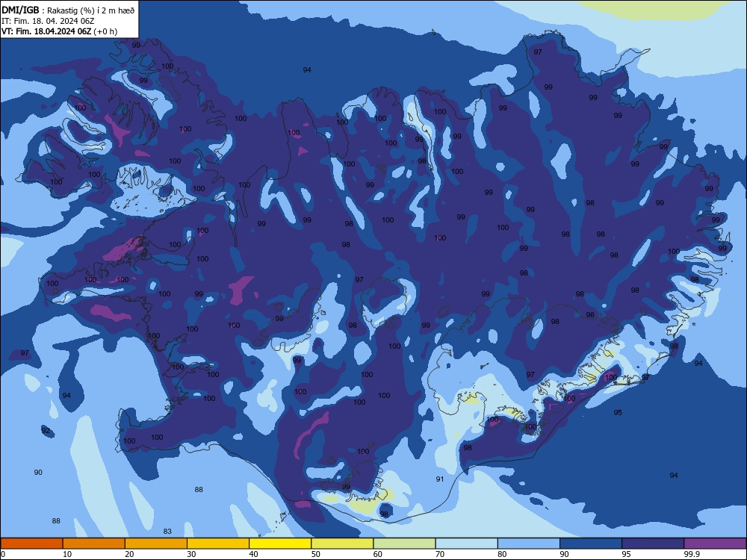
Task: Select the bright yellow 40–50 legend swatch
Action: (280, 544)
